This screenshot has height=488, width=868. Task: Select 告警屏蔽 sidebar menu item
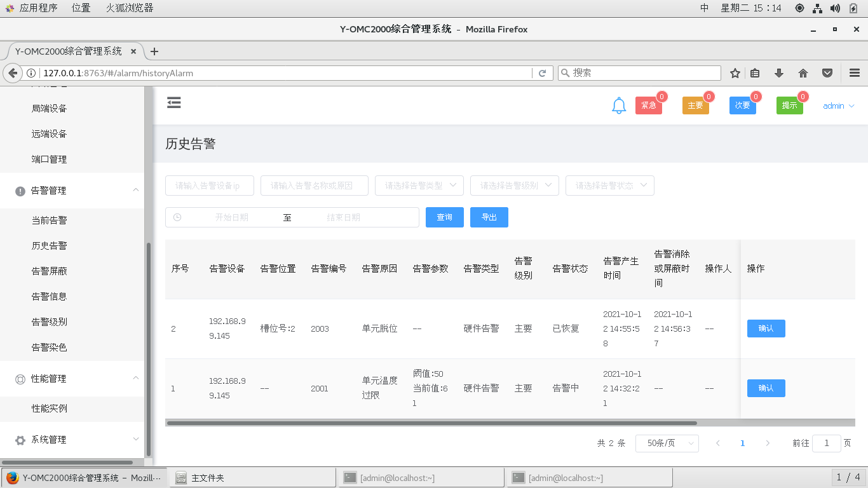point(50,271)
